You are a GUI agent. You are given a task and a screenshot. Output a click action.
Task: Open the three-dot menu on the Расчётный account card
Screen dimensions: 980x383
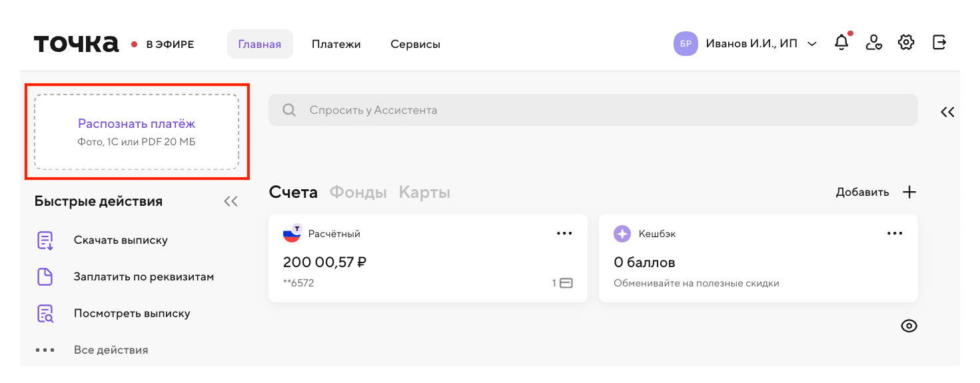tap(564, 234)
